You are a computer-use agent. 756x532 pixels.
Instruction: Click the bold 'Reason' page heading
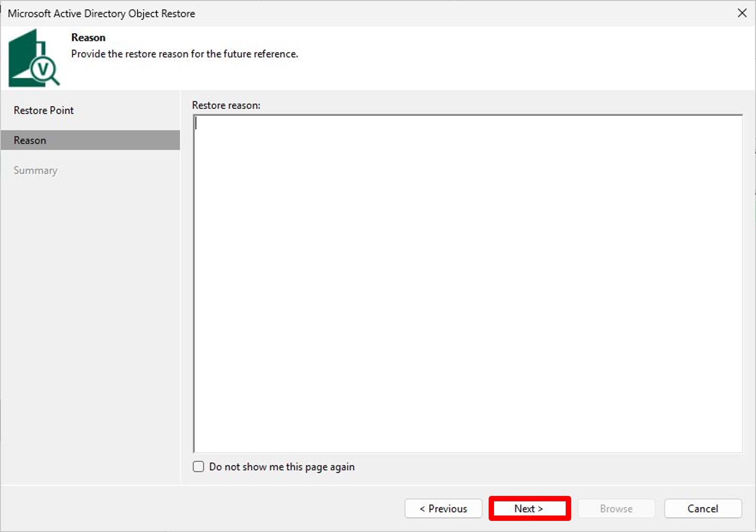(88, 38)
